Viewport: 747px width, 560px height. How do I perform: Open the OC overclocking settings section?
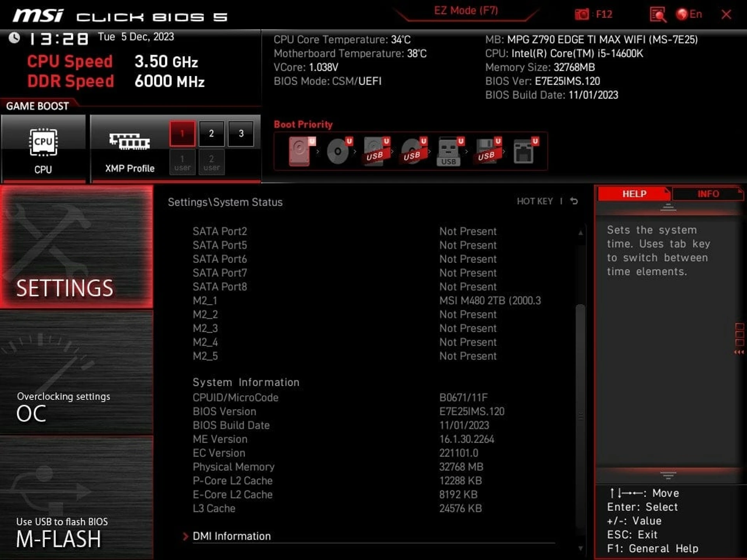[76, 372]
